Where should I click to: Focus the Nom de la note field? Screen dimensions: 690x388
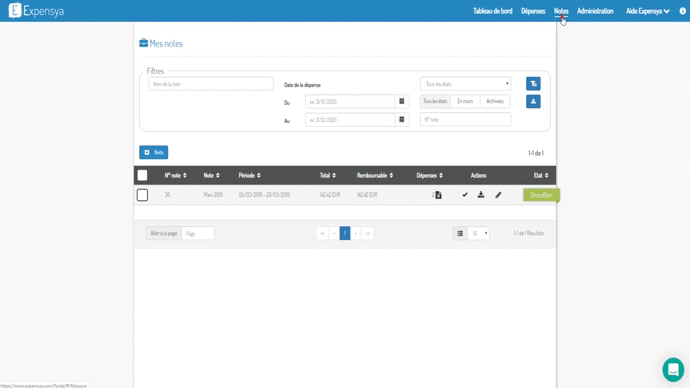point(211,84)
